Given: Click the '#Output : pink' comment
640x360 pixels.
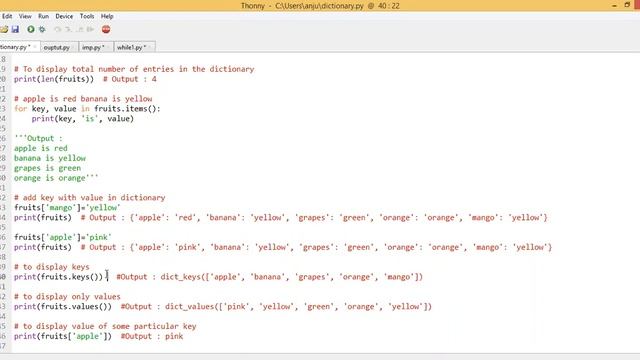Looking at the screenshot, I should [152, 336].
